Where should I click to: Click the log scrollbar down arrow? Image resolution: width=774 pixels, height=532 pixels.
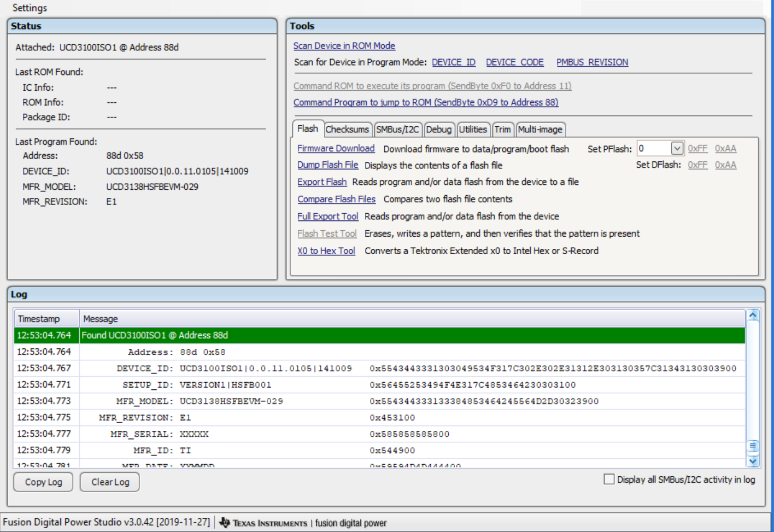click(x=753, y=461)
